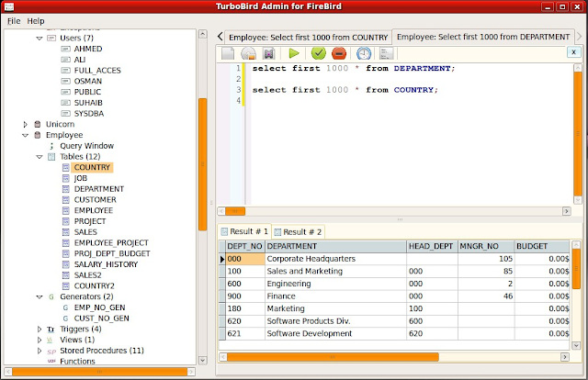Click the results grid horizontal scrollbar thumb
The height and width of the screenshot is (380, 588).
(x=333, y=357)
